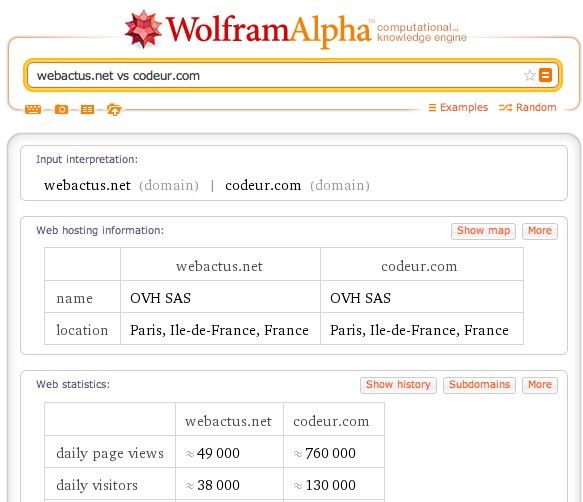The width and height of the screenshot is (583, 502).
Task: Click the ≈760 000 value
Action: (325, 453)
